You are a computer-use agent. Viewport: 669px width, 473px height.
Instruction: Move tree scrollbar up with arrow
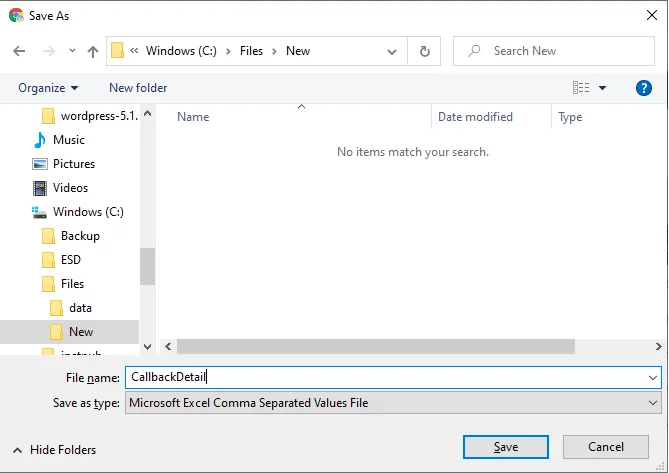click(x=148, y=113)
